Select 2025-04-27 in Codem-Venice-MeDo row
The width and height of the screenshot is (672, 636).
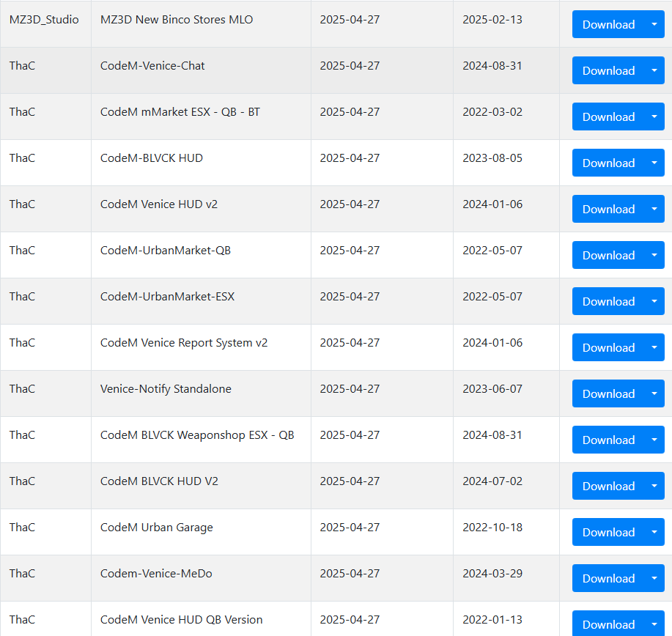350,574
